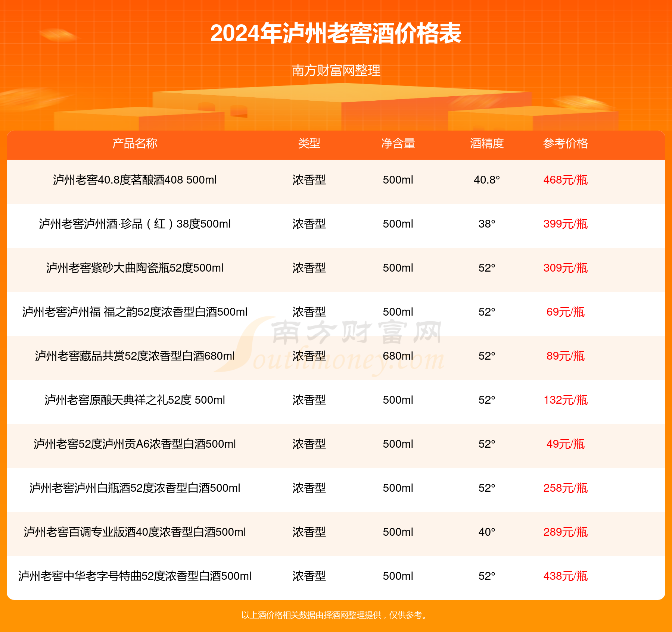Click the price 258元/瓶
The image size is (672, 632).
coord(566,488)
